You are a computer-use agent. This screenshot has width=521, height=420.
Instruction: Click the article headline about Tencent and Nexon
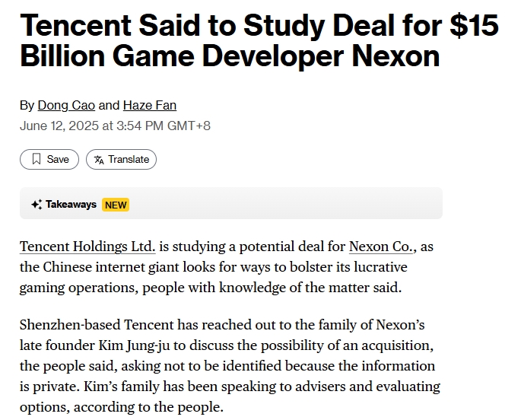click(x=259, y=41)
